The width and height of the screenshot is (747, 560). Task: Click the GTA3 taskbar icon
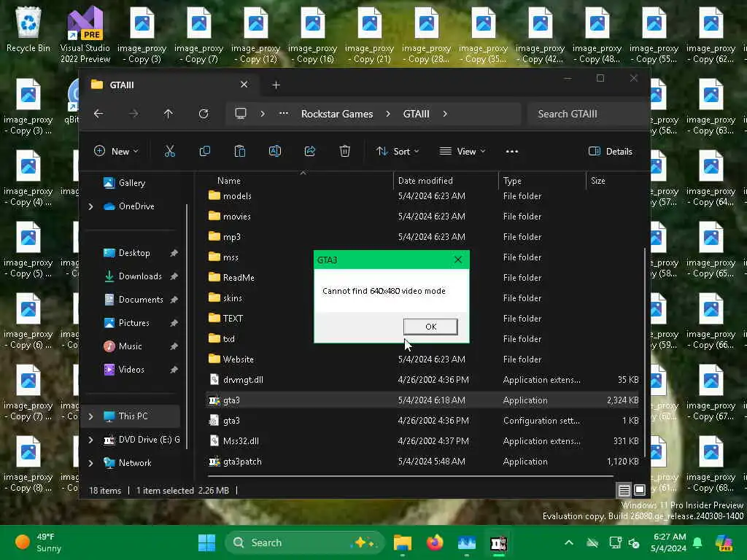(x=498, y=542)
